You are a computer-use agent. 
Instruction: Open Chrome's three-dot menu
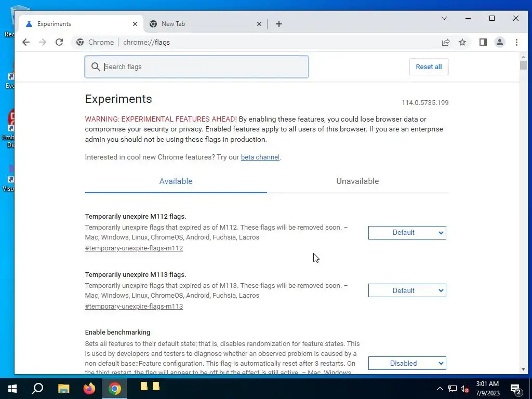click(516, 42)
